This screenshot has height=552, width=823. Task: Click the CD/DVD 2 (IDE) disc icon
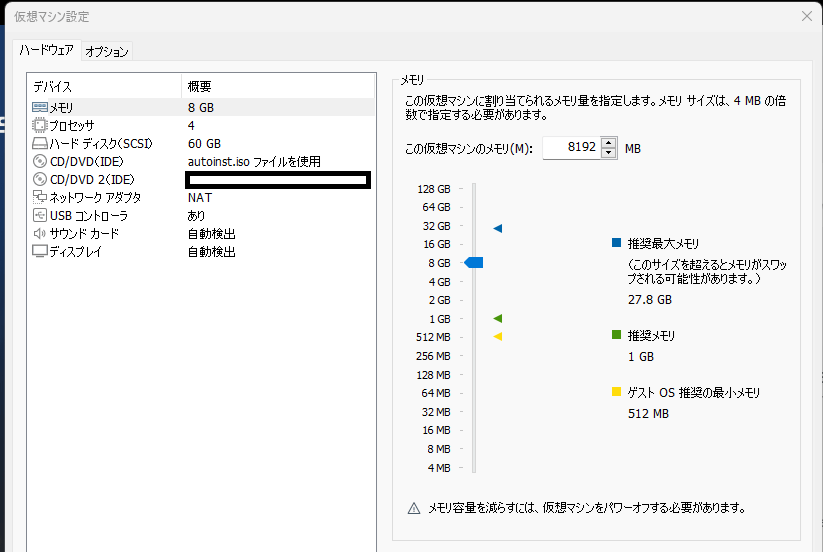click(39, 179)
